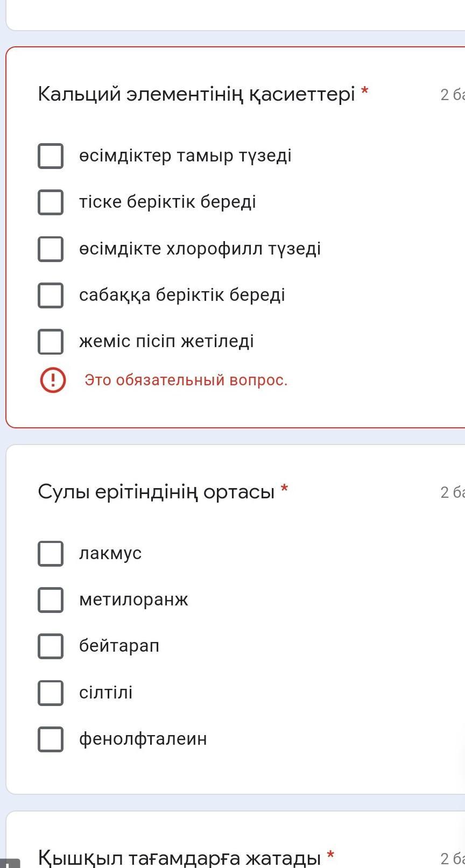Mark the 'жеміс пісіп жетіледі' checkbox

[51, 342]
